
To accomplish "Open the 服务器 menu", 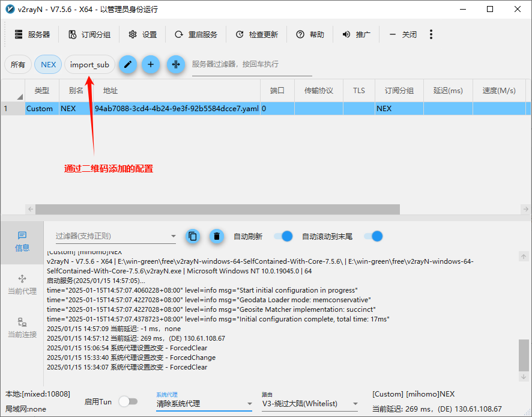I will [x=32, y=35].
